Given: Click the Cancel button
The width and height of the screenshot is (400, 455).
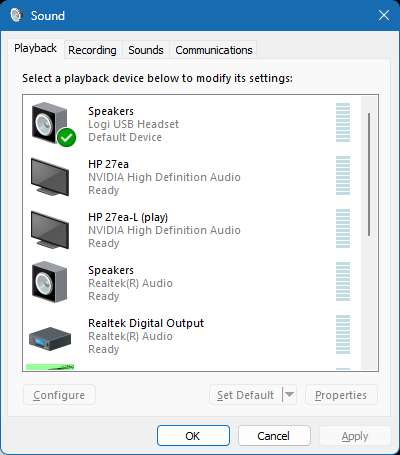Looking at the screenshot, I should pos(274,436).
